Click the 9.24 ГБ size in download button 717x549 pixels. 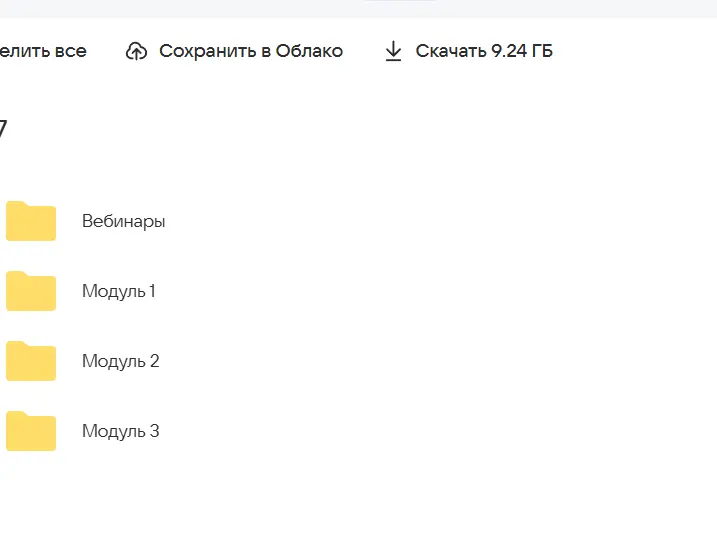[x=522, y=51]
